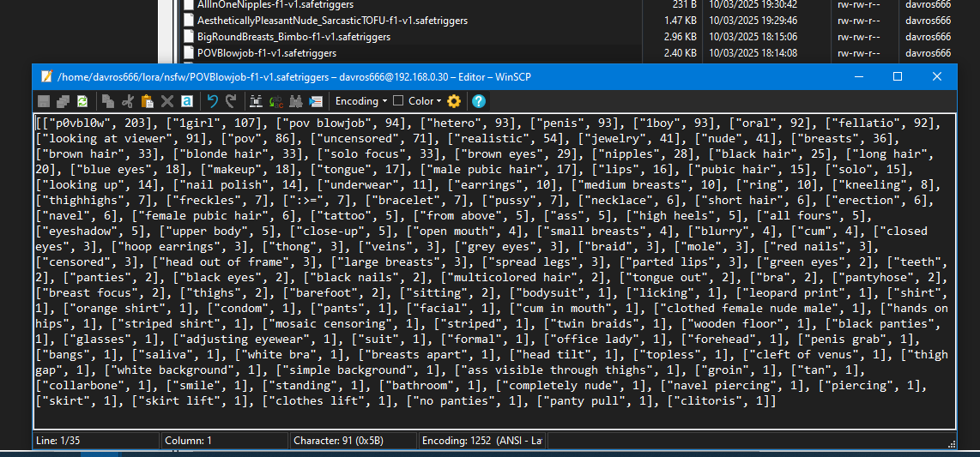Viewport: 980px width, 457px height.
Task: Click the 2.40 KB size cell
Action: (x=680, y=53)
